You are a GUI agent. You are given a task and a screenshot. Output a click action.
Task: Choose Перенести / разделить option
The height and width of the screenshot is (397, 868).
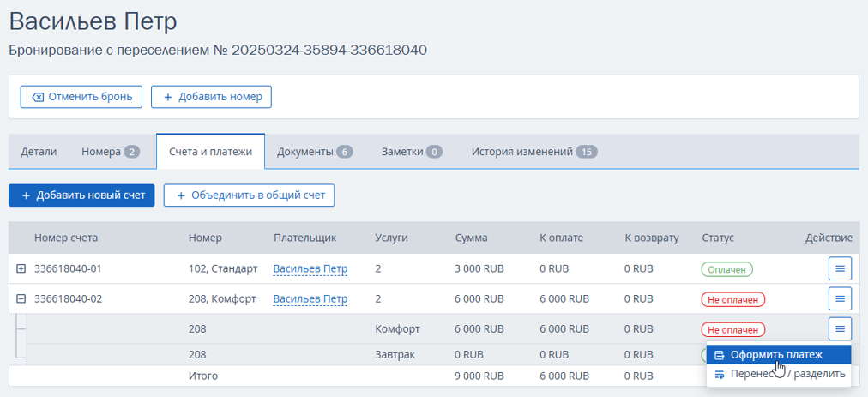point(779,374)
